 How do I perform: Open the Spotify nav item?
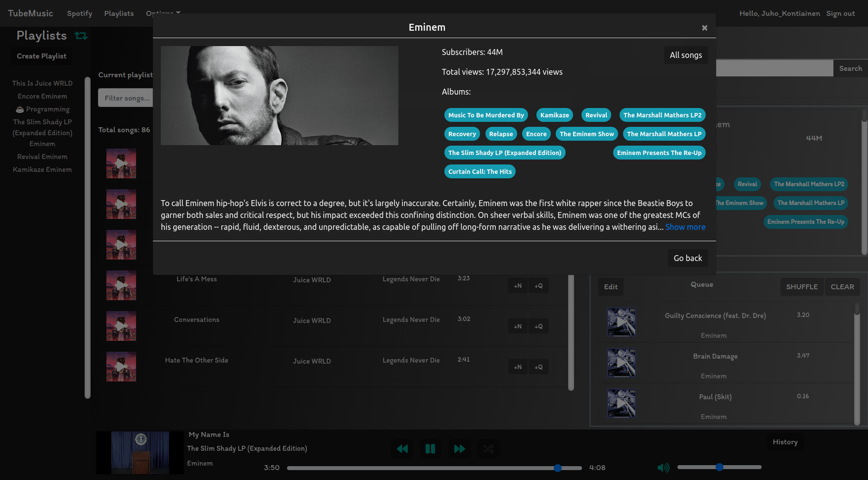pos(80,13)
